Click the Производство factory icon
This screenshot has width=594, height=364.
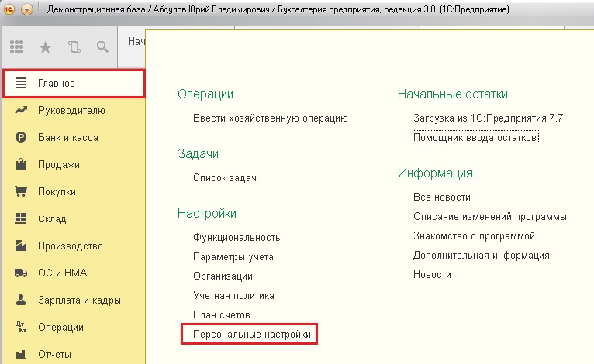[x=21, y=246]
